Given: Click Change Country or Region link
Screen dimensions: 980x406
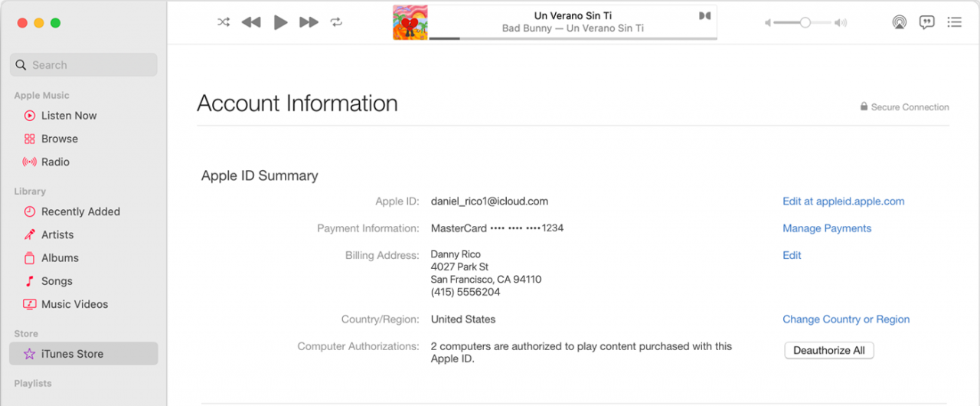Looking at the screenshot, I should click(846, 319).
